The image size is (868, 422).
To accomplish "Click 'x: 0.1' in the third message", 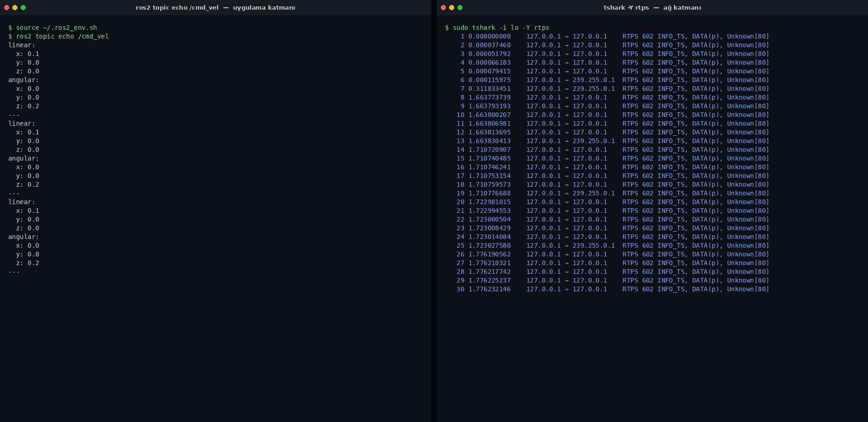I will (x=28, y=211).
